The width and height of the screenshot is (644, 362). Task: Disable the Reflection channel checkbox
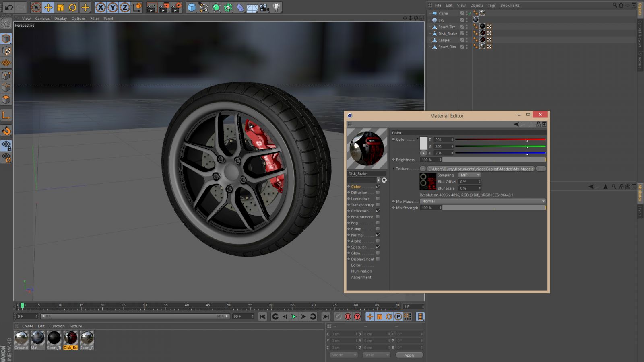coord(378,211)
